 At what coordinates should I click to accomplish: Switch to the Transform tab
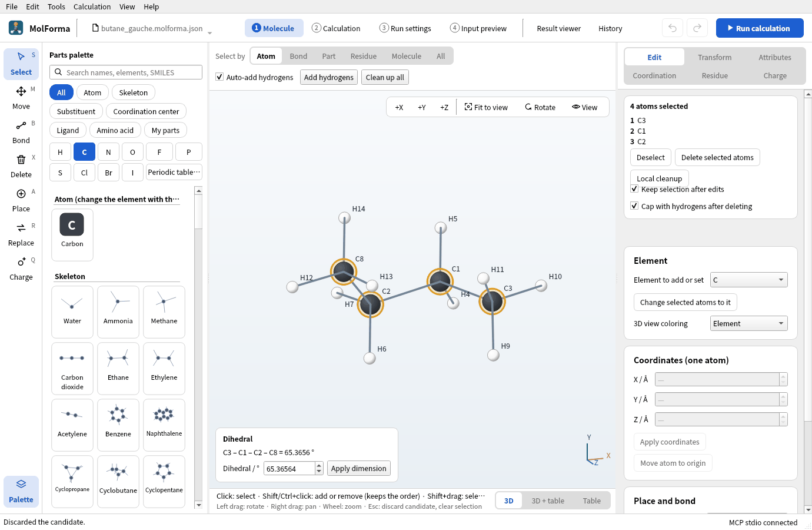715,57
